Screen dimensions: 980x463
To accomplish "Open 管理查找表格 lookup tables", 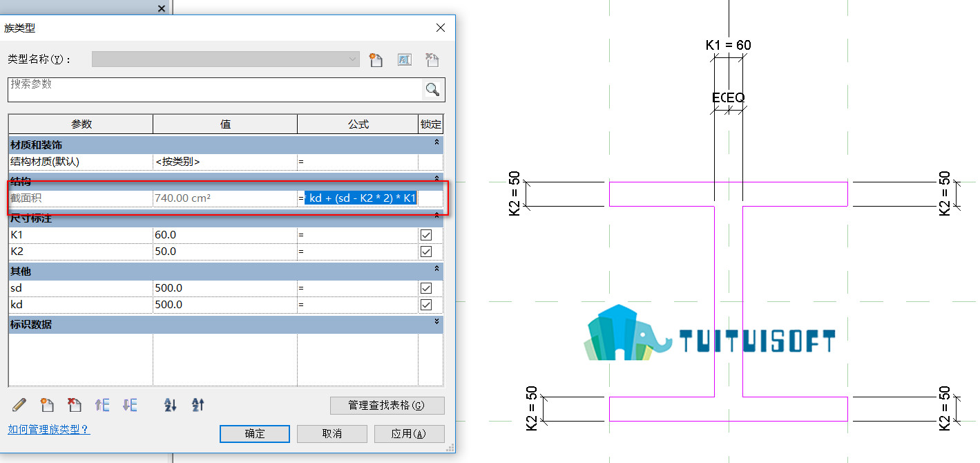I will pyautogui.click(x=387, y=406).
